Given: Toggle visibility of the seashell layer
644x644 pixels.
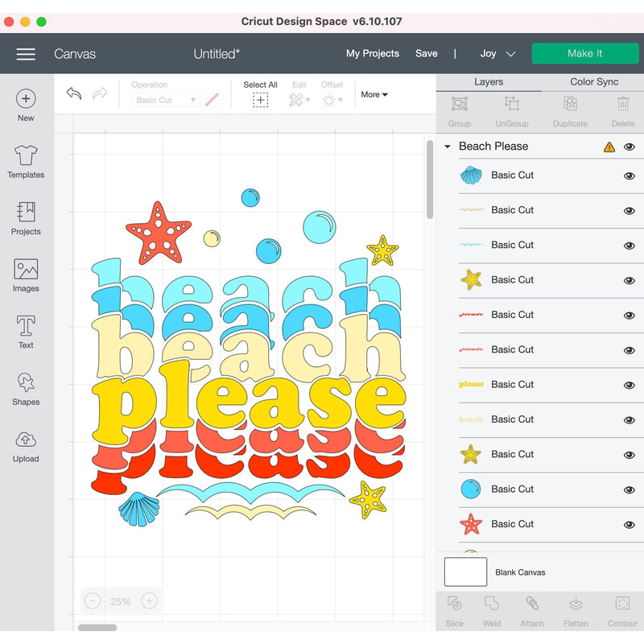Looking at the screenshot, I should point(630,175).
